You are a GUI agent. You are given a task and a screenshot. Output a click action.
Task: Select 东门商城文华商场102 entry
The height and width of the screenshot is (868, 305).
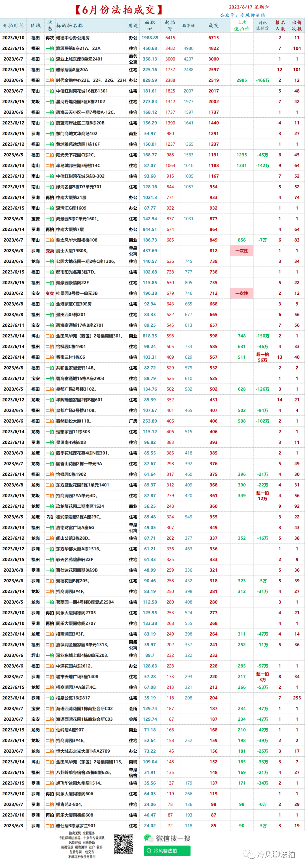pyautogui.click(x=77, y=133)
